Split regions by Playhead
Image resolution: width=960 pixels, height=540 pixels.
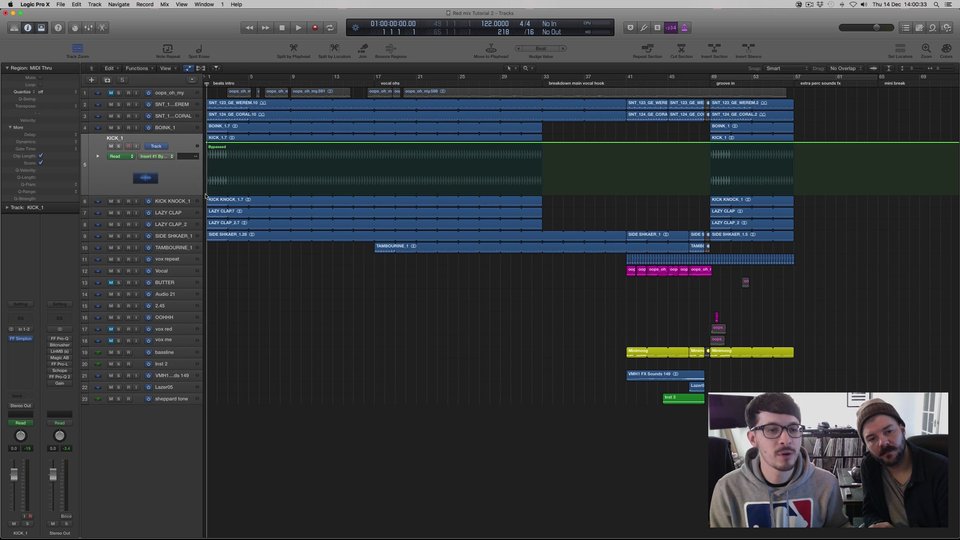293,51
